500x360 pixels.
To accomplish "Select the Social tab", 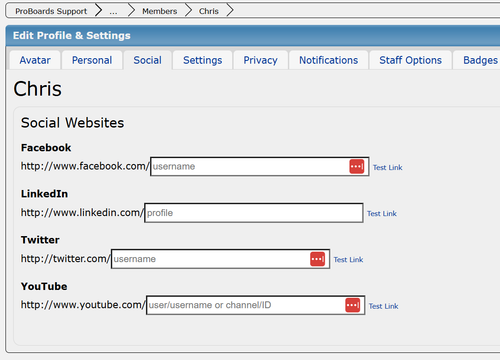I will (x=148, y=60).
